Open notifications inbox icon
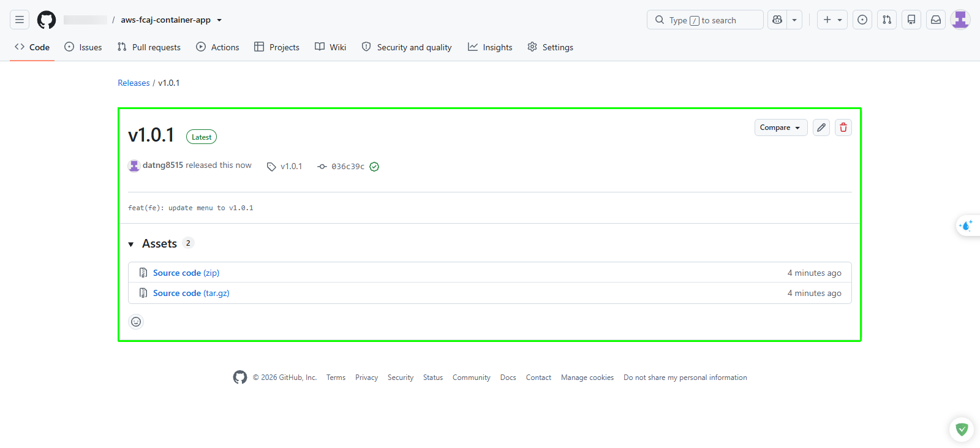 point(936,20)
